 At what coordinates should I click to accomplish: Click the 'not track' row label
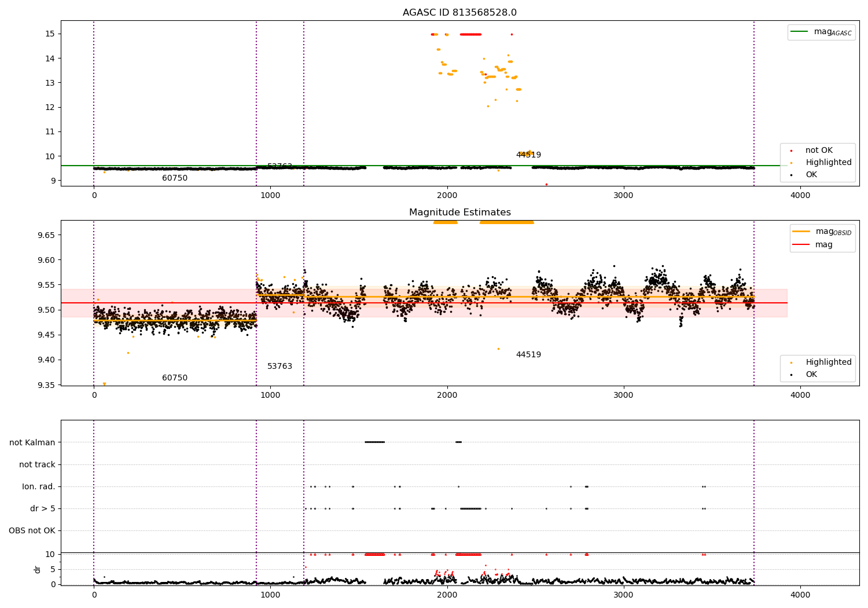point(37,465)
